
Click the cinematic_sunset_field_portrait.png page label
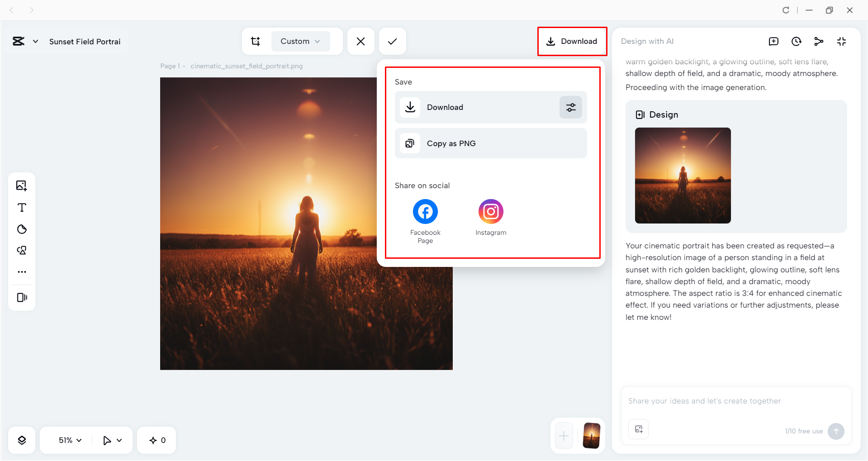pyautogui.click(x=247, y=66)
